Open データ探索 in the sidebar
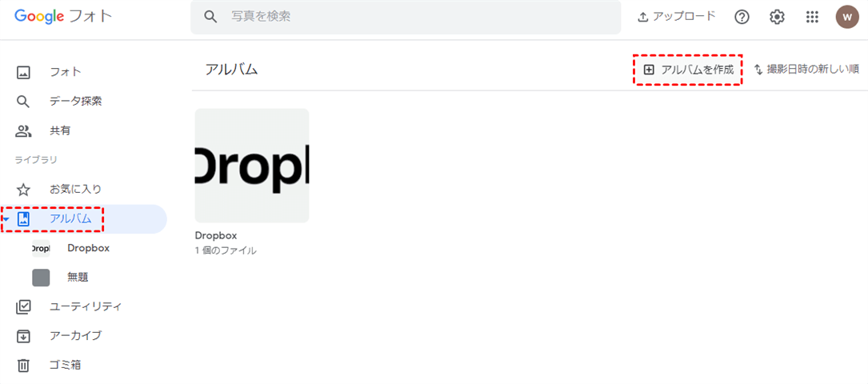868x384 pixels. click(75, 101)
